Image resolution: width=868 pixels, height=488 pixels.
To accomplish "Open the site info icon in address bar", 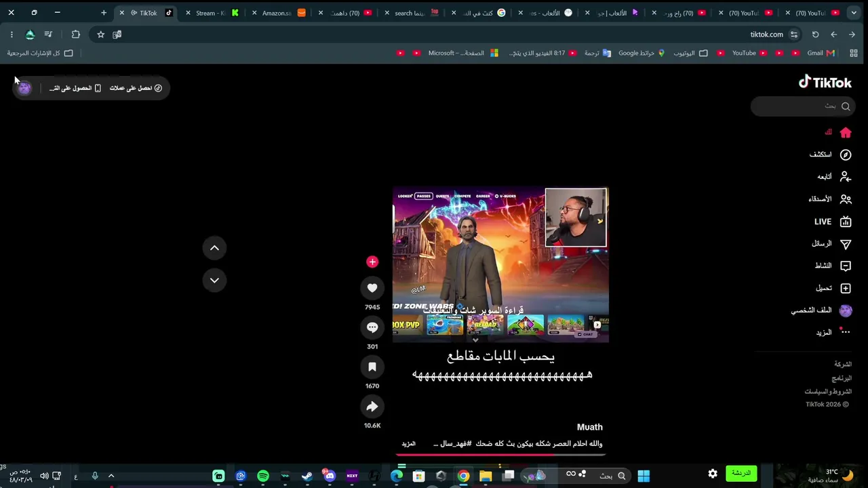I will tap(794, 35).
